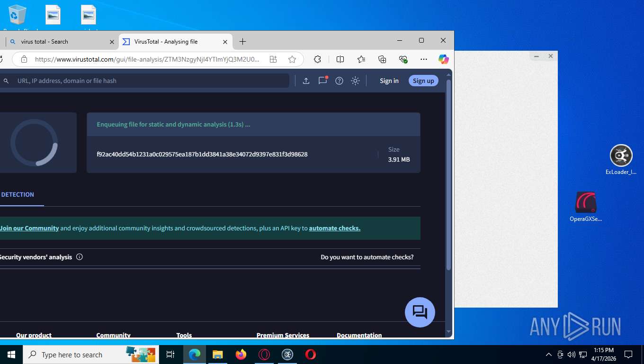Image resolution: width=644 pixels, height=364 pixels.
Task: Click the search magnifier in VirusTotal bar
Action: click(x=6, y=81)
